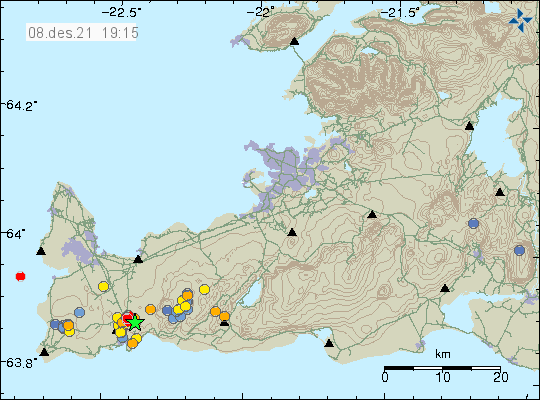Click the station triangle on the western shoreline
The height and width of the screenshot is (400, 540).
pyautogui.click(x=41, y=251)
